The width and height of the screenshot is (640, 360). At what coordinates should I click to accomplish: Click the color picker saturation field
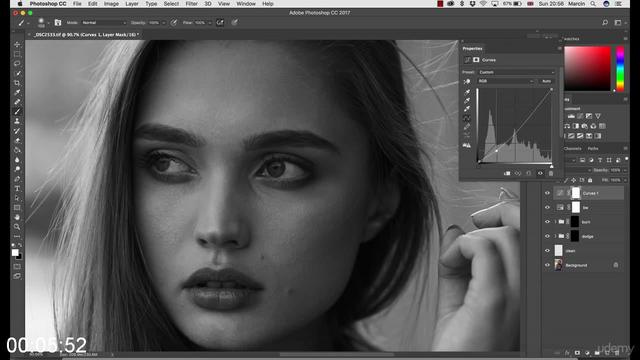click(x=587, y=69)
